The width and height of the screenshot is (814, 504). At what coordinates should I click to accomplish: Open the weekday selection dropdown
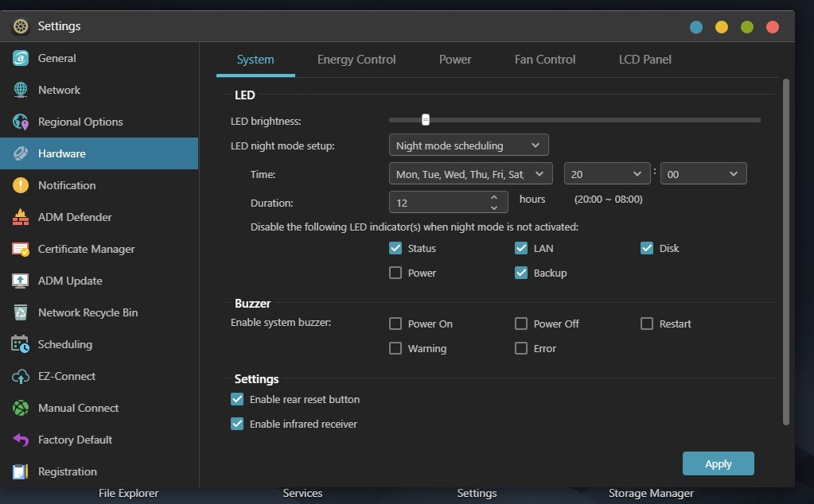coord(469,173)
